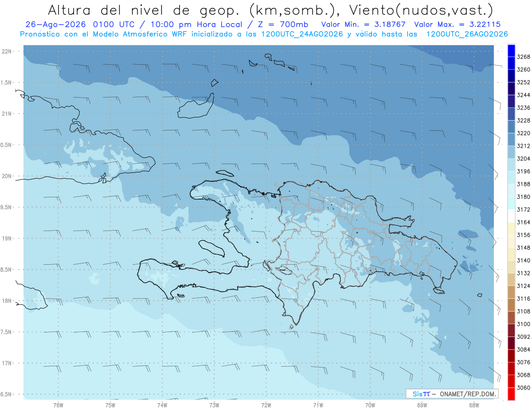Pick the white colorbar segment between 3164 and 3172
532x411 pixels.
pyautogui.click(x=511, y=216)
